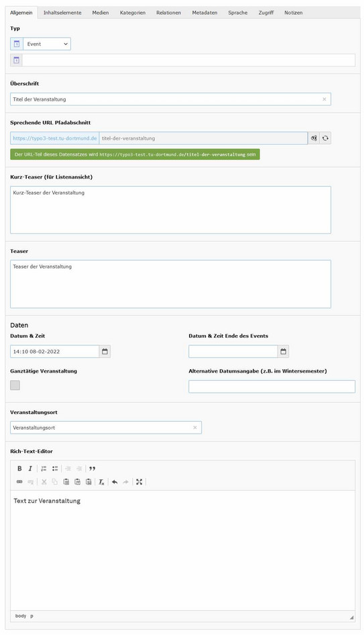Toggle the URL slug lock icon
Viewport: 364px width, 635px height.
coord(314,138)
